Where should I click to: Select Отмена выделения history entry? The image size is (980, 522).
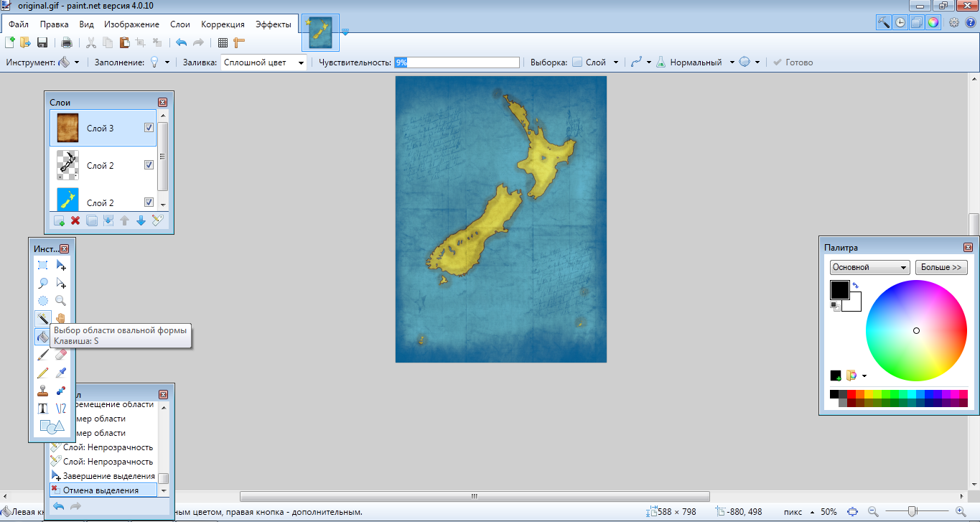pos(101,490)
